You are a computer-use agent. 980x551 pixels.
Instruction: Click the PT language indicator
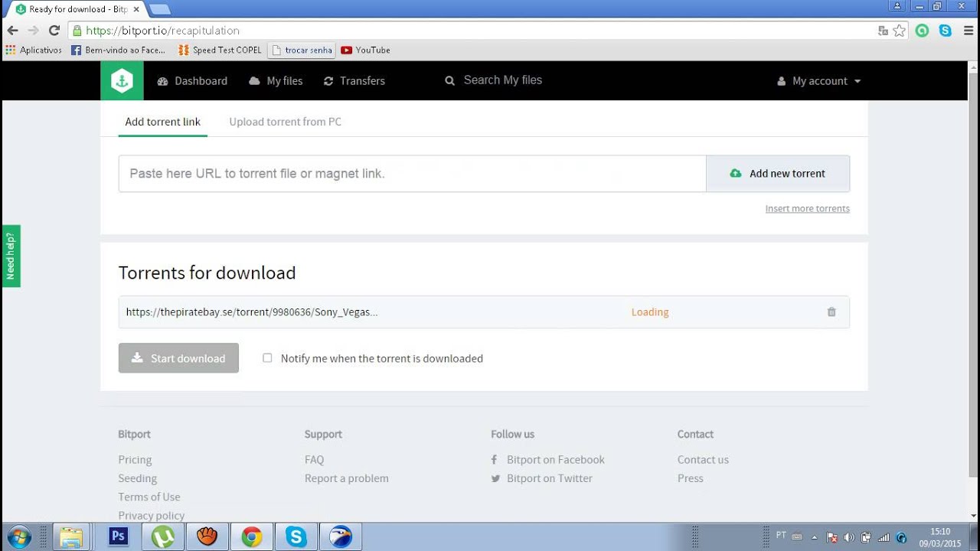point(781,535)
